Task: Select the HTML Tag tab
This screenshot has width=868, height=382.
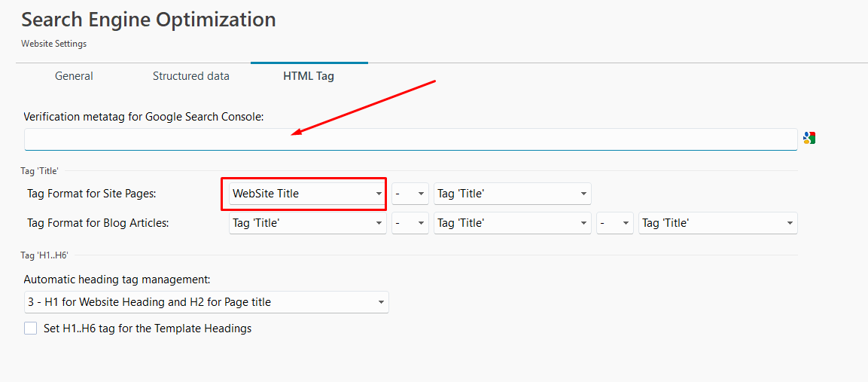Action: tap(309, 76)
